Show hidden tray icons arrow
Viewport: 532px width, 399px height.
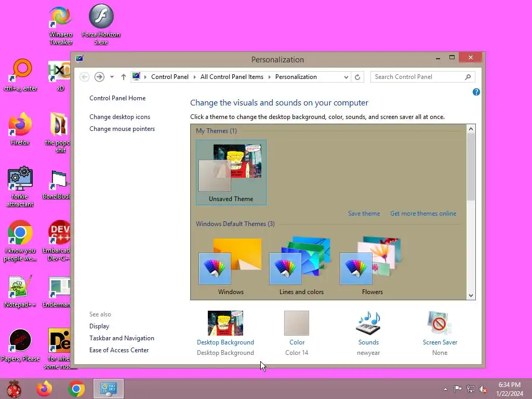[445, 389]
